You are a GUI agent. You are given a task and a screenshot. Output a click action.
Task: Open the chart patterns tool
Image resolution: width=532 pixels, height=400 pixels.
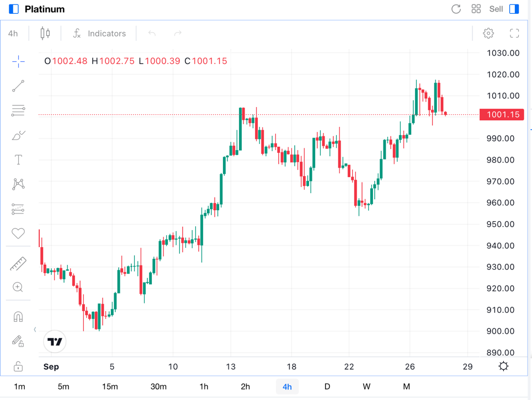18,184
